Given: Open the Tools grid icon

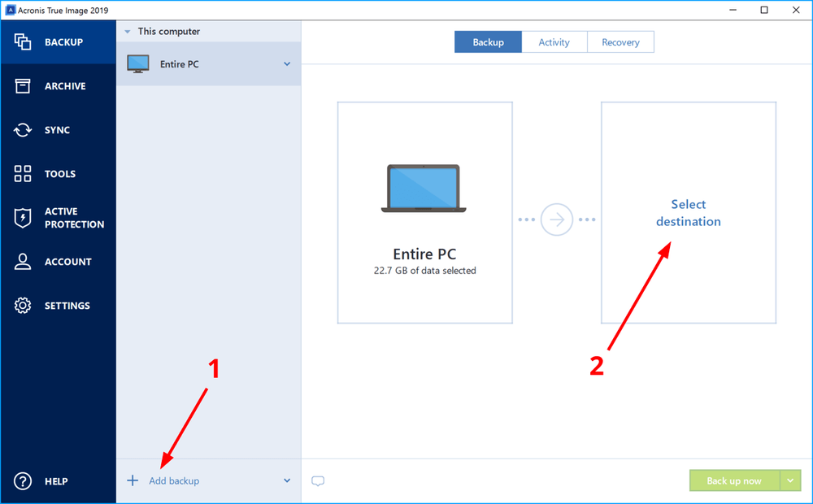Looking at the screenshot, I should coord(22,174).
